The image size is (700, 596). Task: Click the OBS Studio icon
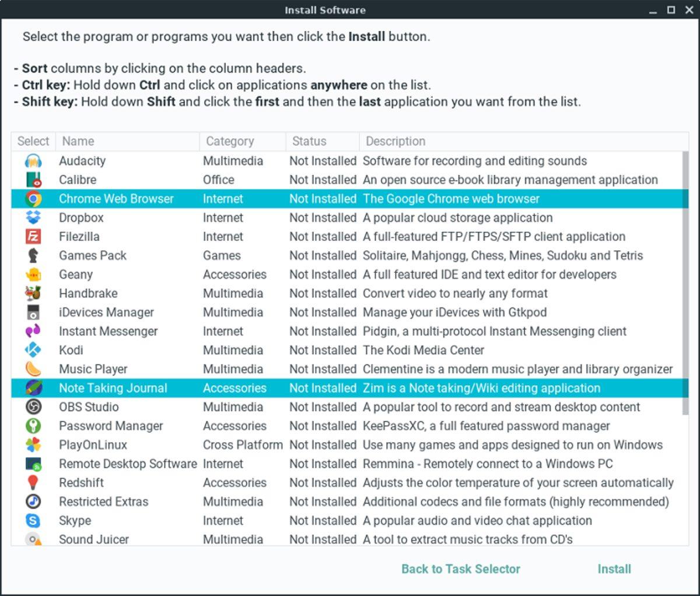pos(32,407)
